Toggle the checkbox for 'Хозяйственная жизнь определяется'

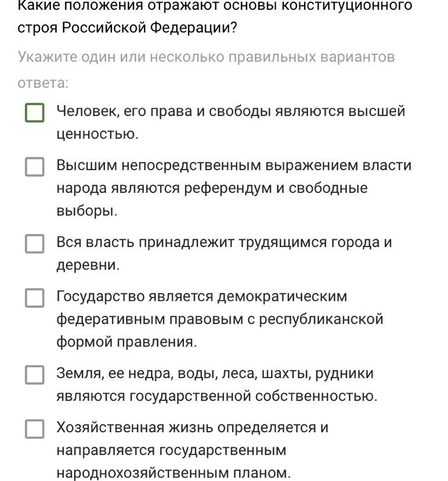coord(35,429)
